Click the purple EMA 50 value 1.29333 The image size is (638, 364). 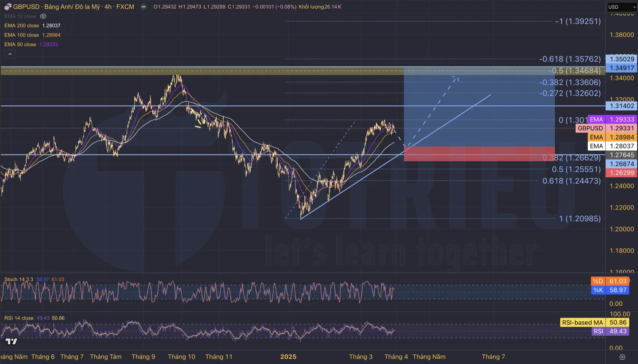(49, 44)
